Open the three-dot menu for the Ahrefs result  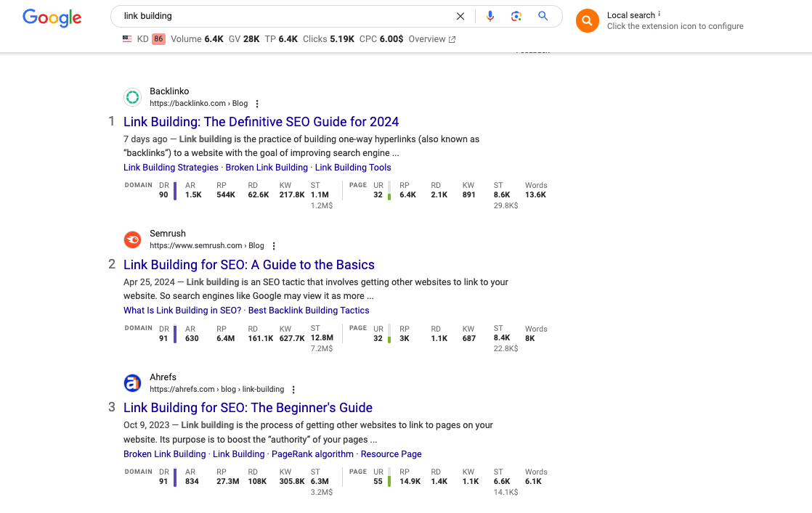tap(293, 389)
